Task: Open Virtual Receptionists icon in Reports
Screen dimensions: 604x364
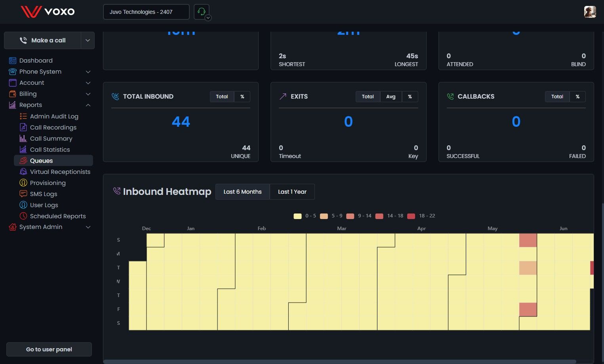Action: [23, 172]
